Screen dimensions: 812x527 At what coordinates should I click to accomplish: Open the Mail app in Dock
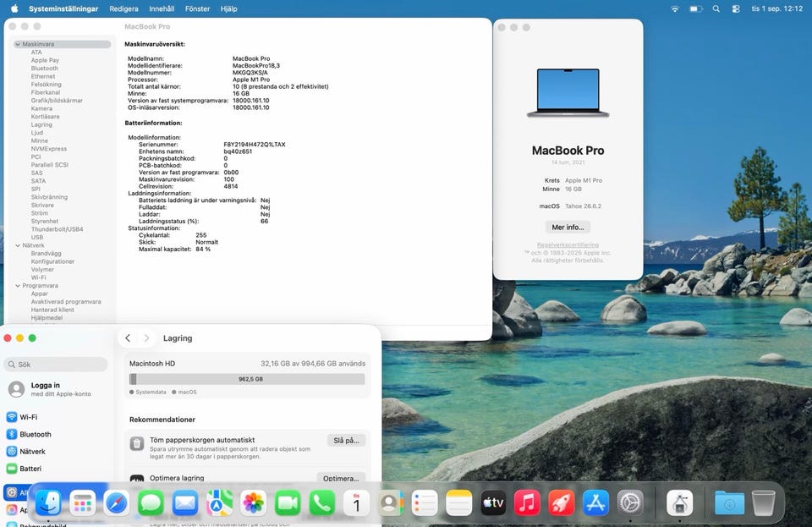pos(185,502)
